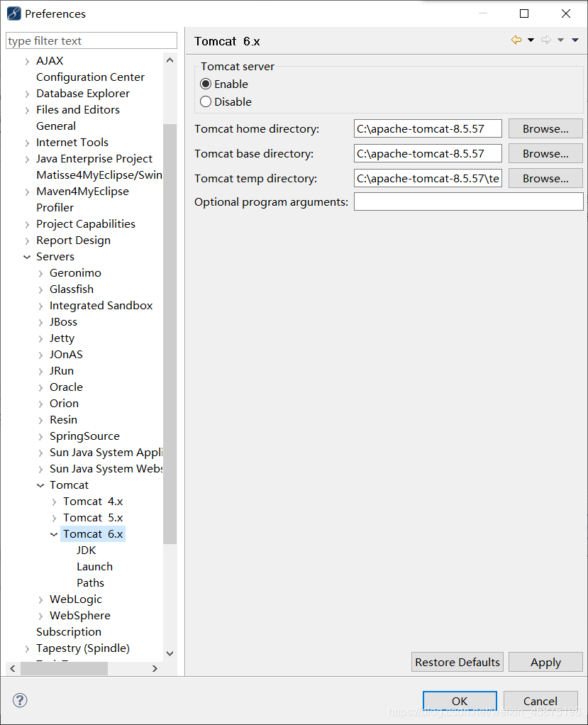Expand the Tomcat 5.x node

coord(54,519)
